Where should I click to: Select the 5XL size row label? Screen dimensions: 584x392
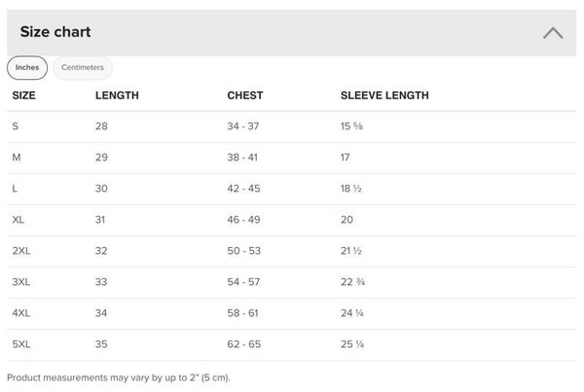pyautogui.click(x=21, y=344)
